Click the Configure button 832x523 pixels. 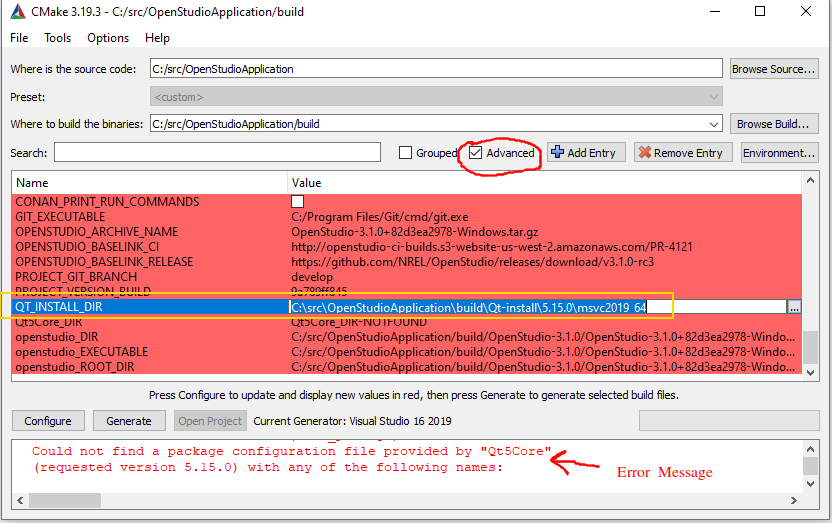click(48, 421)
